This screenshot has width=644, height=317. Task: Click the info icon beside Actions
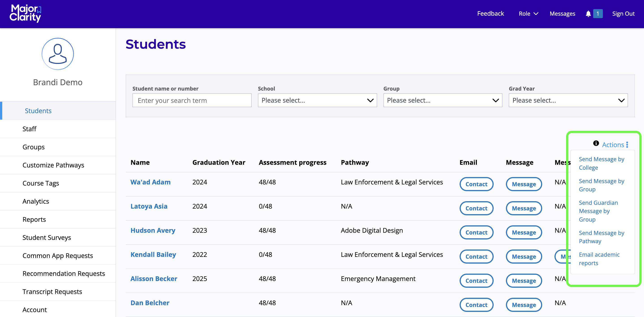pos(596,143)
